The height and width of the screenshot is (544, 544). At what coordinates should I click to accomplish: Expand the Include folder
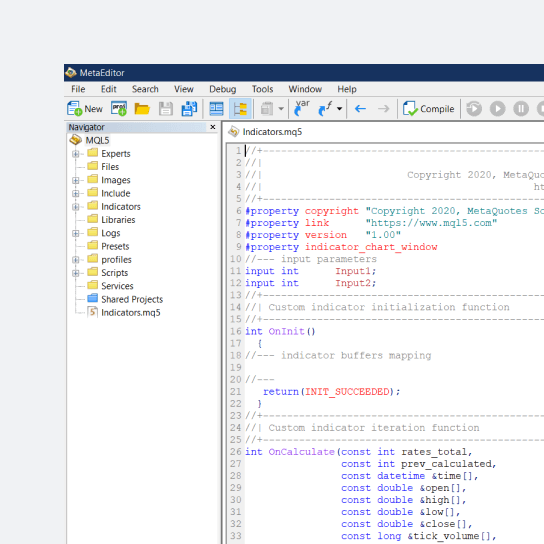pos(76,194)
